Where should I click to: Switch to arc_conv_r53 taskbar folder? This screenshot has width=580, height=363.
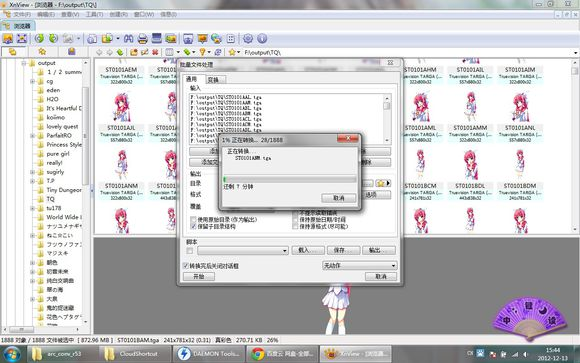(63, 354)
